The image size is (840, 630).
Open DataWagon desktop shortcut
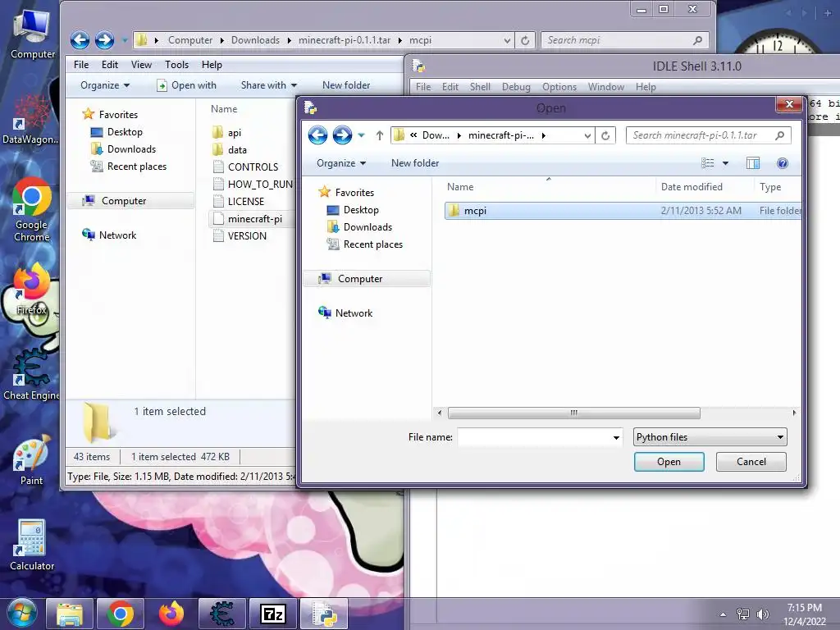pos(30,120)
